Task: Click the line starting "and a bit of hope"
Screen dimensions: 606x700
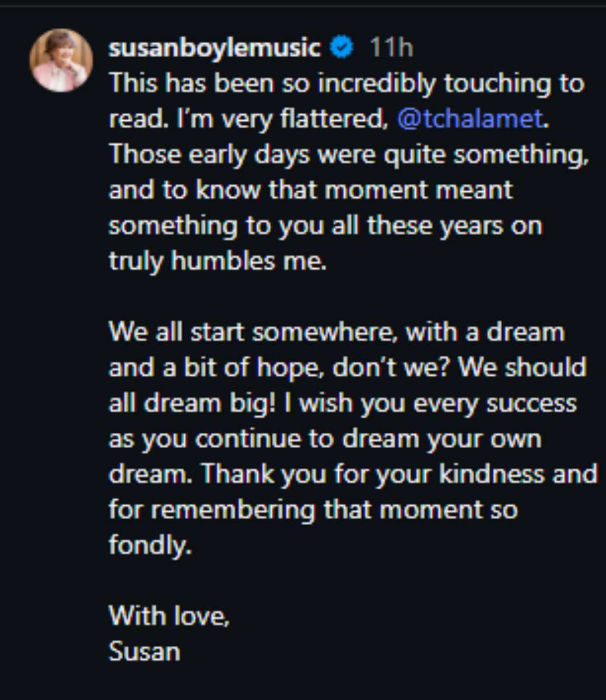Action: [347, 367]
